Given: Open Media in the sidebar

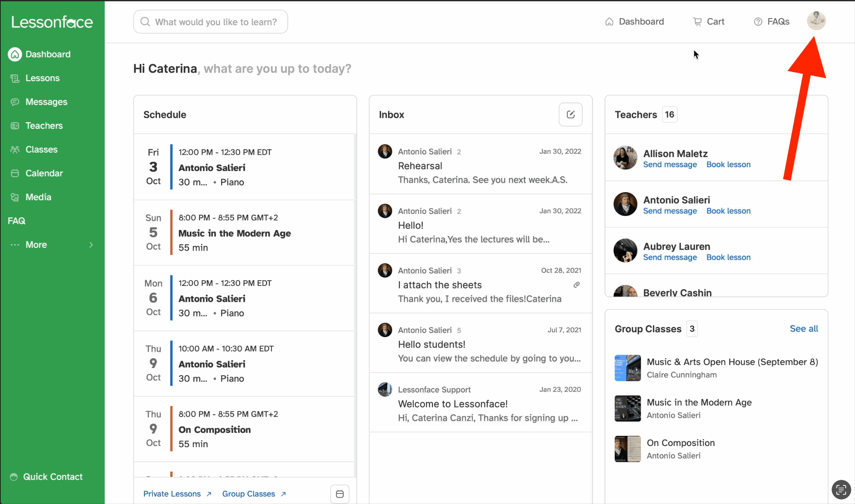Looking at the screenshot, I should click(x=38, y=197).
